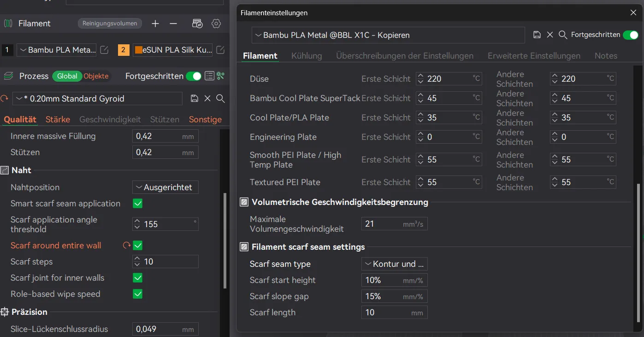Switch process mode to Objekte
This screenshot has height=337, width=644.
(96, 76)
